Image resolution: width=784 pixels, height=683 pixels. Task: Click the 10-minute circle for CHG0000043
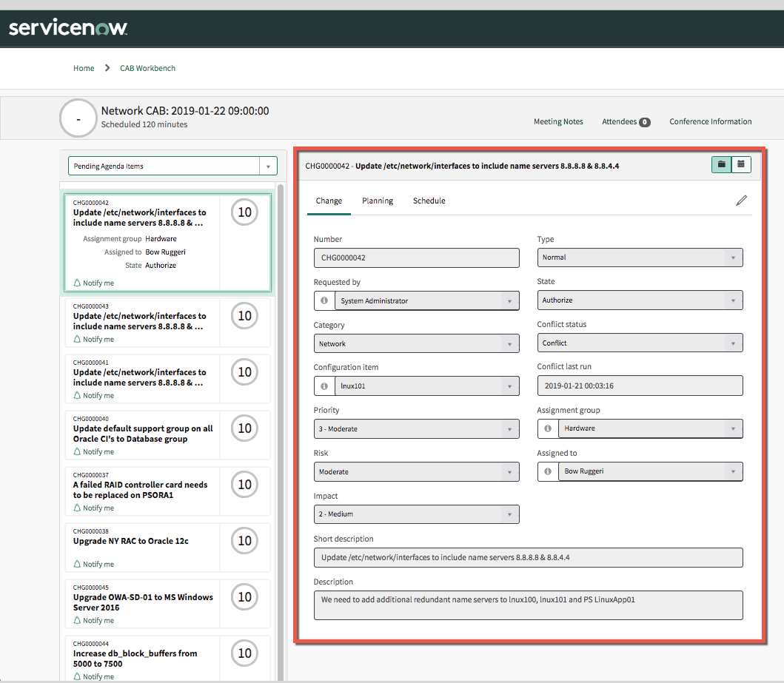pyautogui.click(x=244, y=316)
